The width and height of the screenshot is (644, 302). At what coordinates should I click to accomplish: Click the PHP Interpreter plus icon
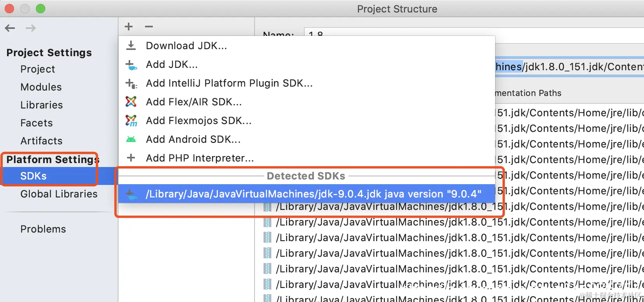pos(131,158)
